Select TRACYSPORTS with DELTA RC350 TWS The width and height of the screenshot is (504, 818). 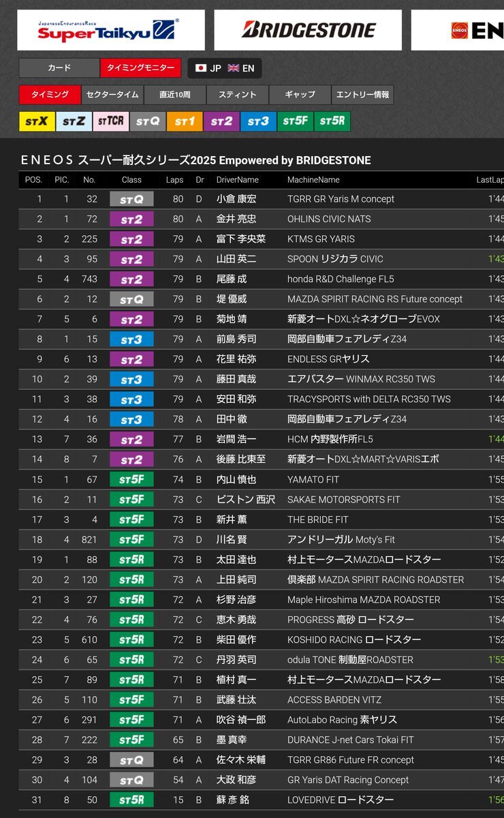pyautogui.click(x=369, y=399)
